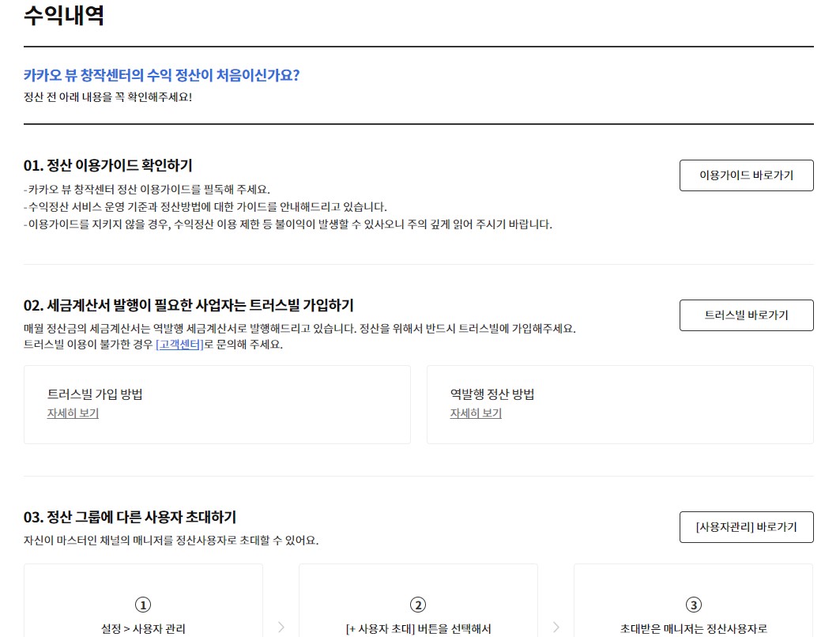Image resolution: width=840 pixels, height=637 pixels.
Task: Click the arrow between steps 2 and 3
Action: click(x=556, y=627)
